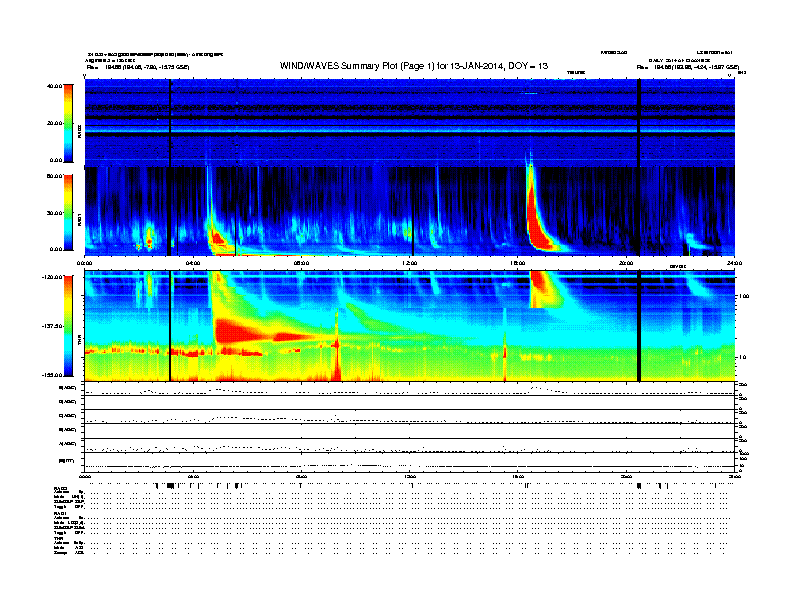Click the 12:00 tick label under RAD1 spectrogram
This screenshot has width=792, height=612.
click(x=410, y=263)
